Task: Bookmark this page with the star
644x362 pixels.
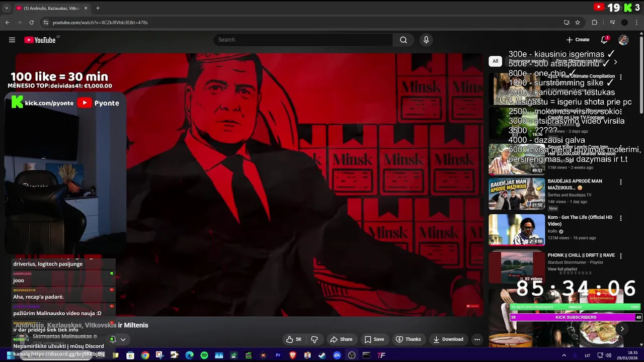Action: (578, 23)
